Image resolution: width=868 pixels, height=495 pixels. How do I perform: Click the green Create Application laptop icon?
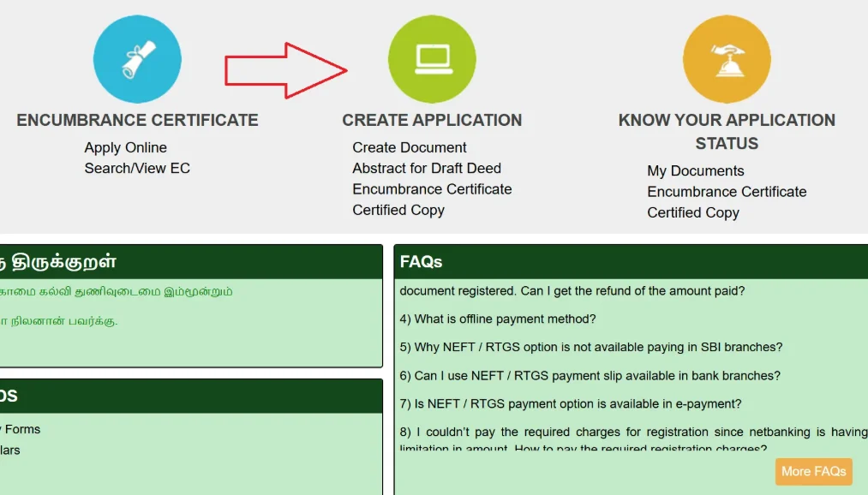coord(432,59)
